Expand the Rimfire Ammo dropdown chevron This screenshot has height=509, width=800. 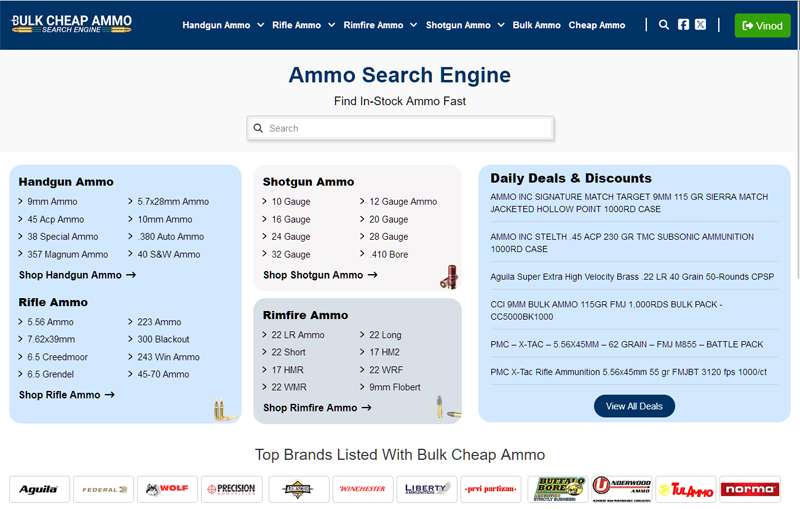[x=414, y=25]
